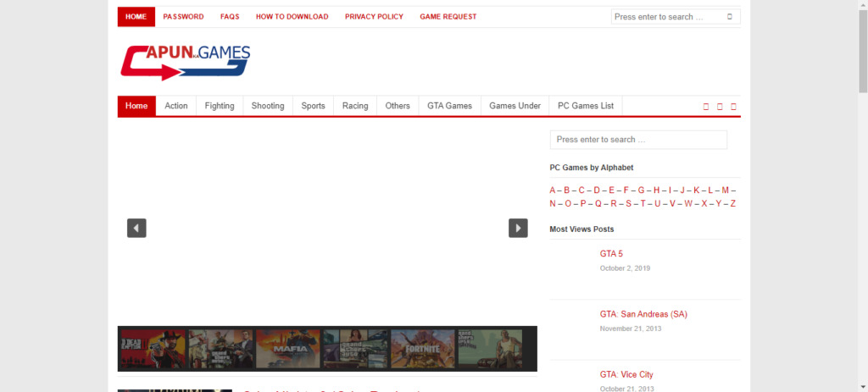The height and width of the screenshot is (392, 868).
Task: Click the search icon in top search box
Action: (730, 17)
